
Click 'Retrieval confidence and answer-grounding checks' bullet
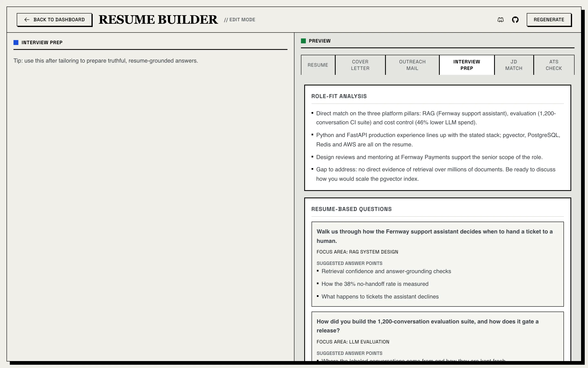point(386,271)
